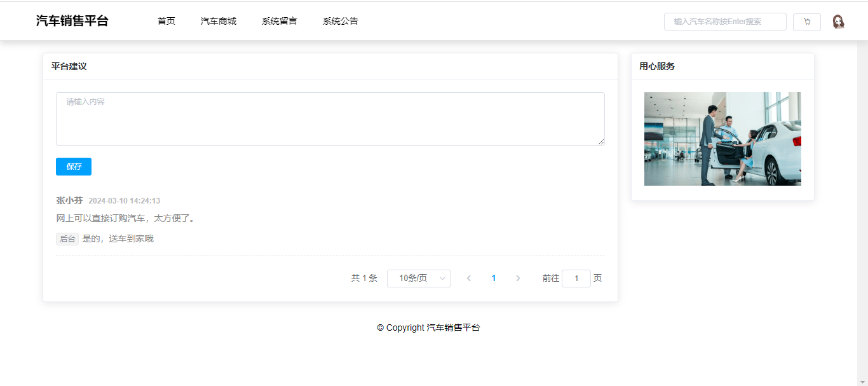Click the © Copyright 汽车销售平台 footer text
The height and width of the screenshot is (386, 868).
coord(428,328)
